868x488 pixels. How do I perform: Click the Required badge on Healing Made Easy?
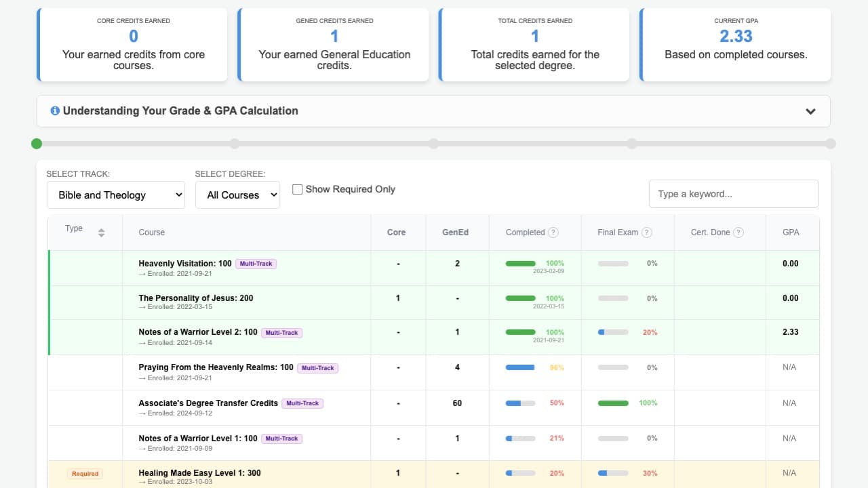(85, 474)
